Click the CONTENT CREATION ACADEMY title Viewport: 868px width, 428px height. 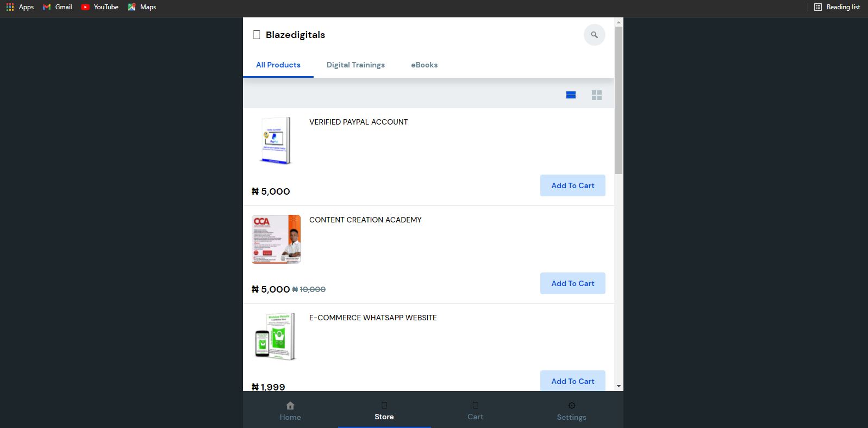tap(365, 220)
